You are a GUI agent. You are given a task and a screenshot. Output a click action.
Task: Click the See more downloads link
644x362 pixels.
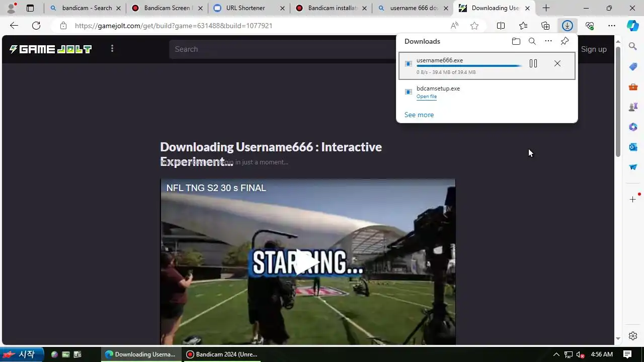[419, 115]
